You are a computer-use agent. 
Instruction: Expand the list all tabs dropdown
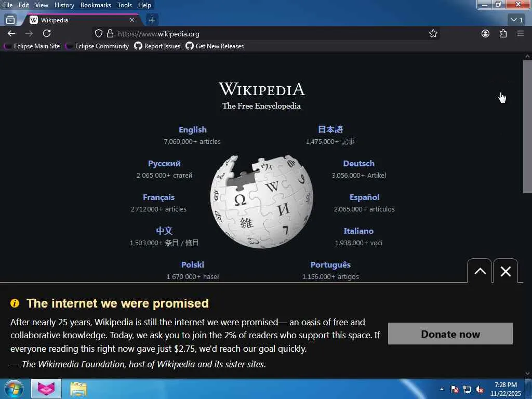pyautogui.click(x=517, y=20)
